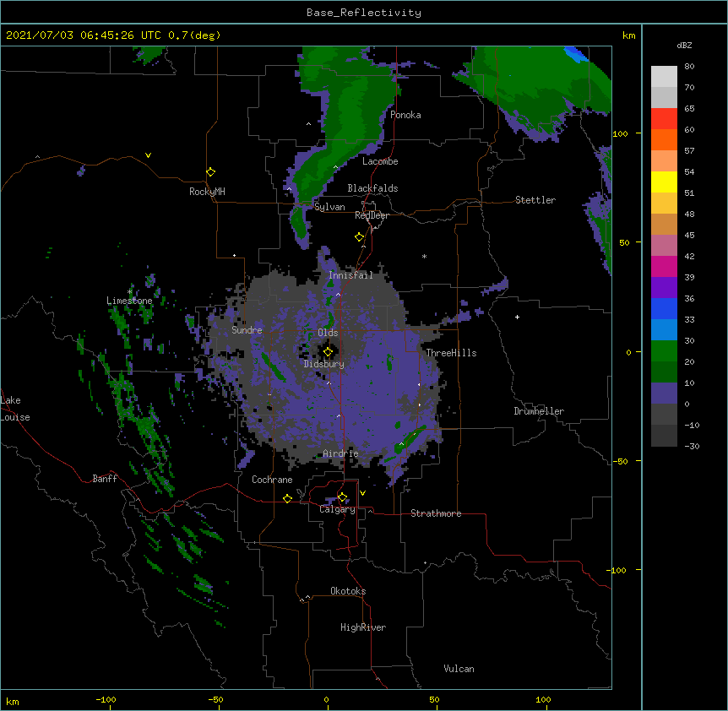The width and height of the screenshot is (728, 711).
Task: Pick the light blue 33 dBZ legend swatch
Action: (x=664, y=330)
